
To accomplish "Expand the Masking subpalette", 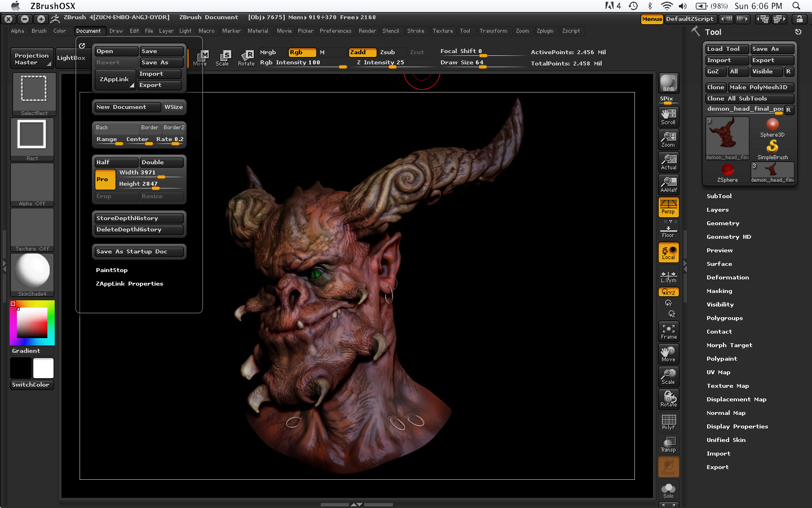I will click(x=719, y=291).
